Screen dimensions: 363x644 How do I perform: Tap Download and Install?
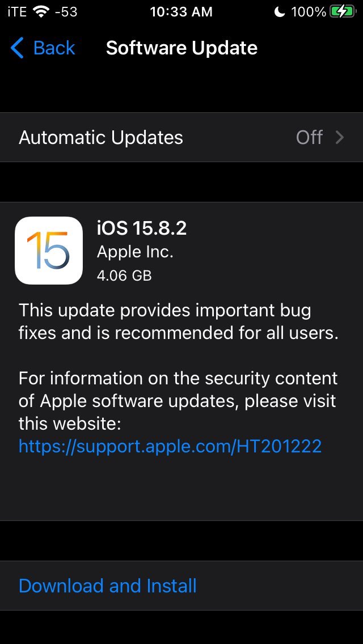(108, 585)
